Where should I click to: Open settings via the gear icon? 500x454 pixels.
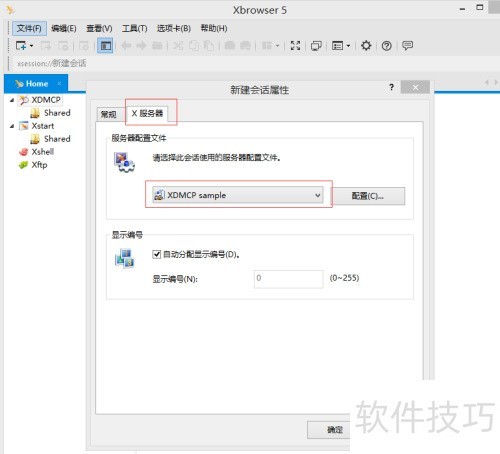366,45
